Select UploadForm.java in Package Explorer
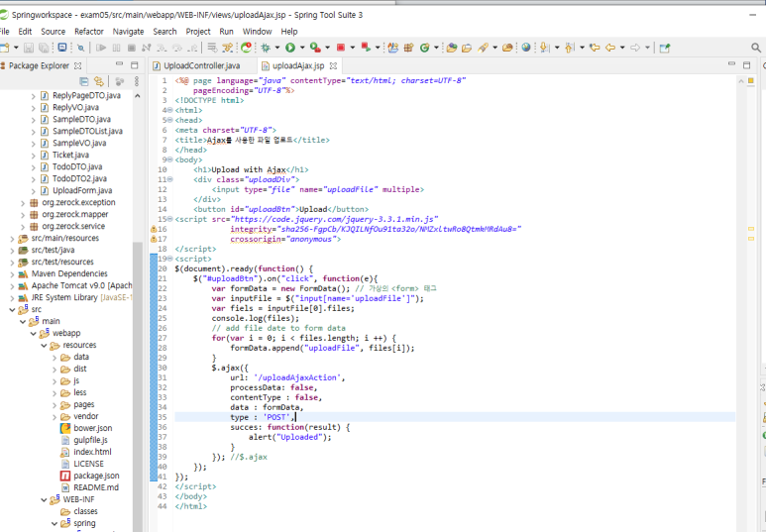766x532 pixels. click(82, 190)
